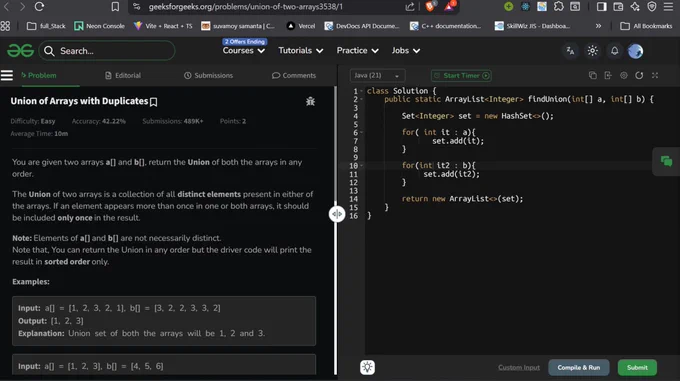680x381 pixels.
Task: Toggle the light/dark theme sun icon
Action: [592, 51]
